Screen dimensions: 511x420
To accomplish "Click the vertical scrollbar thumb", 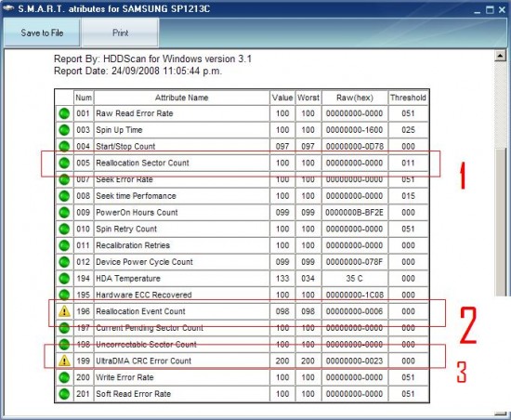I will pos(500,223).
